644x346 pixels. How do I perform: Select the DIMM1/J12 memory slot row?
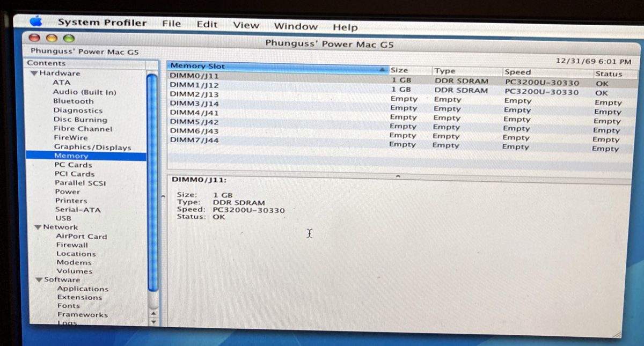point(194,85)
